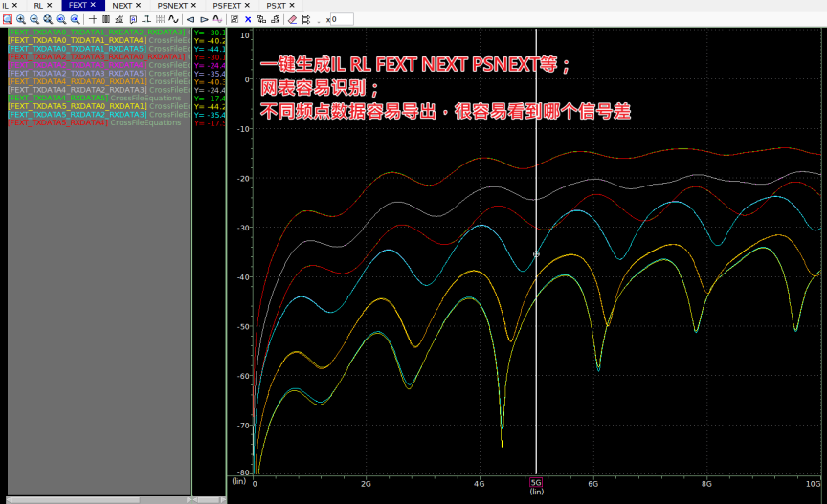Select signal FEXT_TXDATA4_RXDATA2_RXDATA3

tap(78, 90)
